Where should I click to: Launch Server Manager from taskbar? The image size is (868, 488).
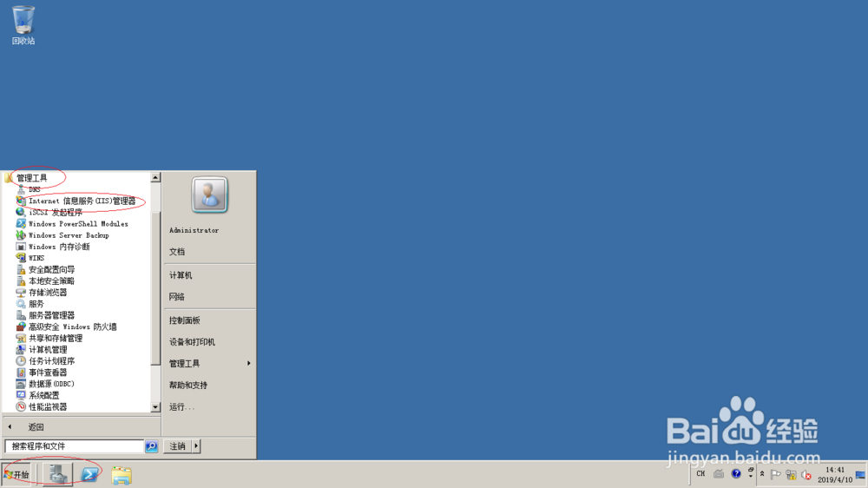tap(57, 474)
